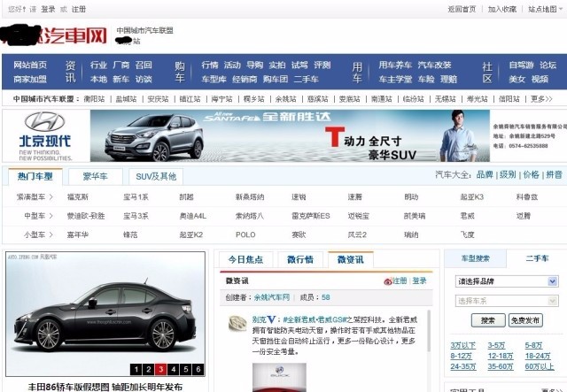
Task: Filter by 12-18万 price range
Action: click(x=501, y=356)
